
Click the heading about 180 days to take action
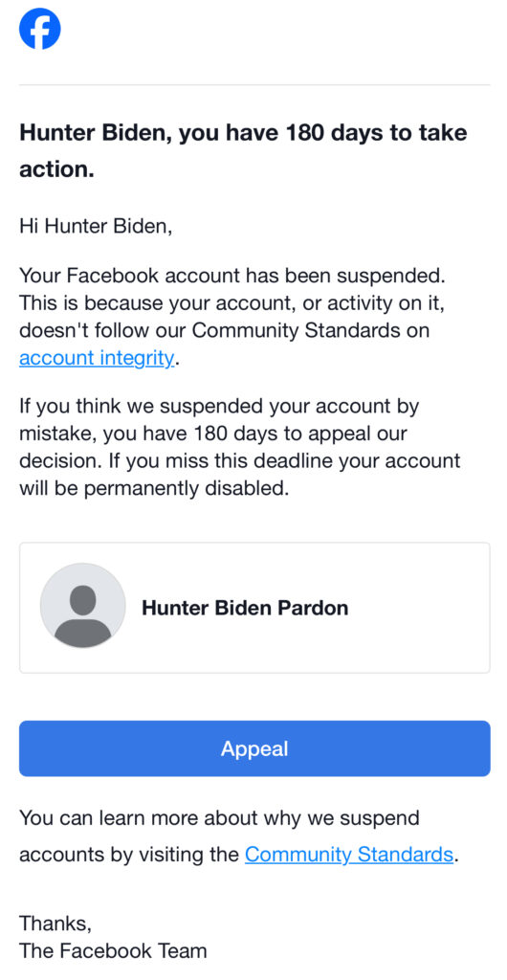point(244,150)
